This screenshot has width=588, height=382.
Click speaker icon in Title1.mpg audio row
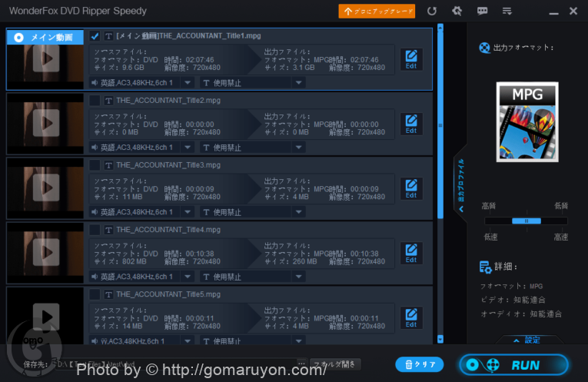pyautogui.click(x=95, y=82)
